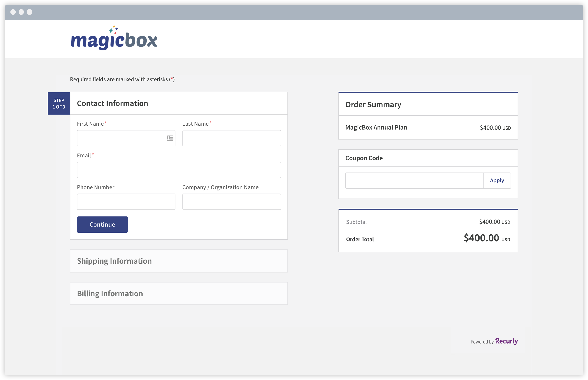This screenshot has width=588, height=380.
Task: Click the Recurly logo link
Action: pos(506,341)
